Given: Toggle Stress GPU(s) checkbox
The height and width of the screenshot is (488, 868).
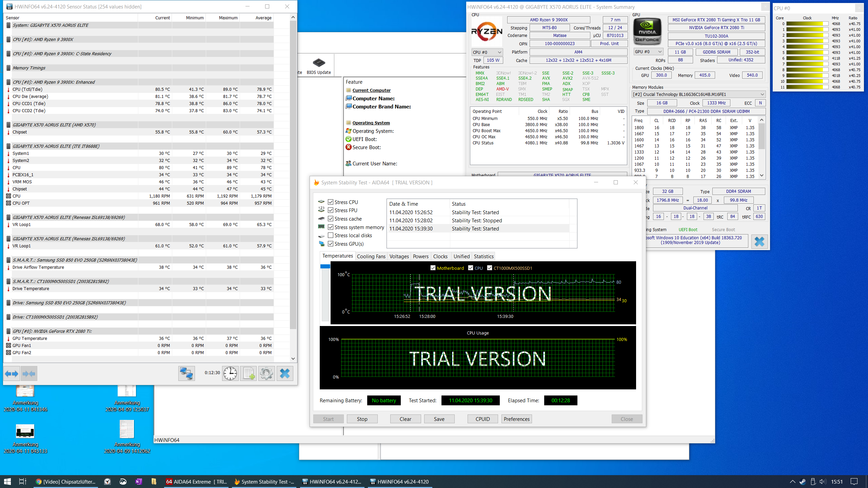Looking at the screenshot, I should coord(331,244).
